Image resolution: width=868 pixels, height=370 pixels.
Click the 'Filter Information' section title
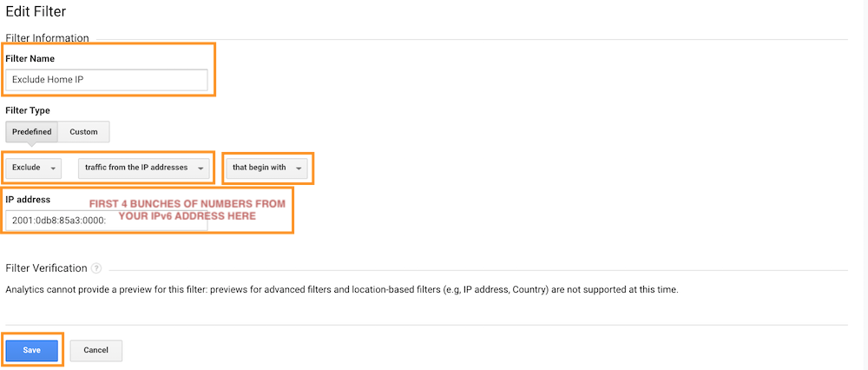47,38
